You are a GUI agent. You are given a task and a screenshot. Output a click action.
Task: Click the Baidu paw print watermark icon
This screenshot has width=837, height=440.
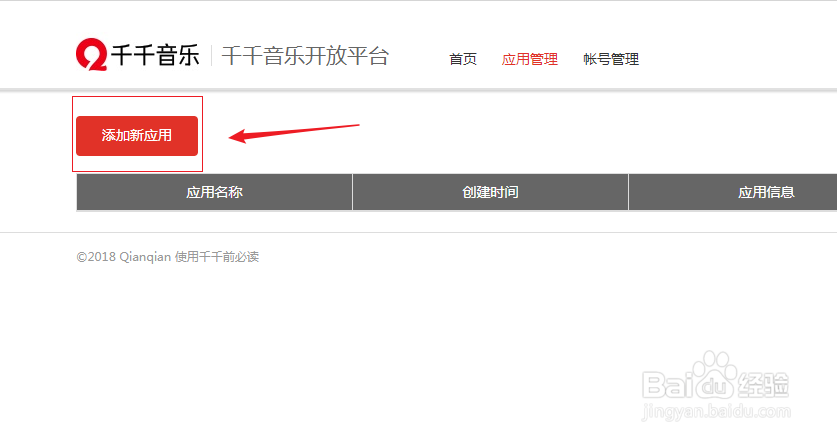pyautogui.click(x=716, y=375)
